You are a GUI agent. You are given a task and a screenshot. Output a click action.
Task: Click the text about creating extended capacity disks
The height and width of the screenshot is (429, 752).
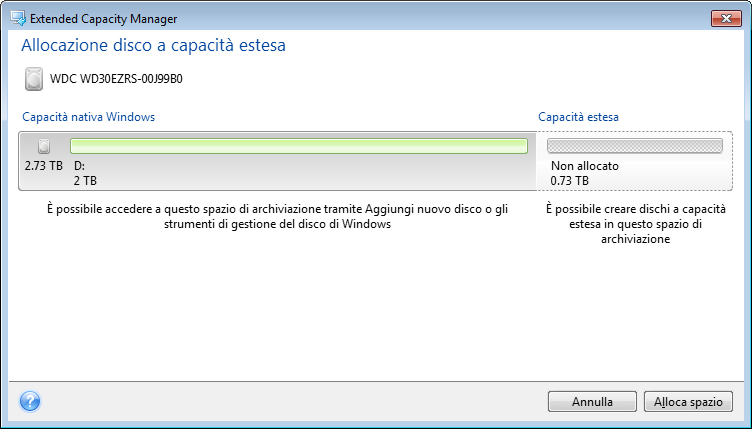[634, 225]
